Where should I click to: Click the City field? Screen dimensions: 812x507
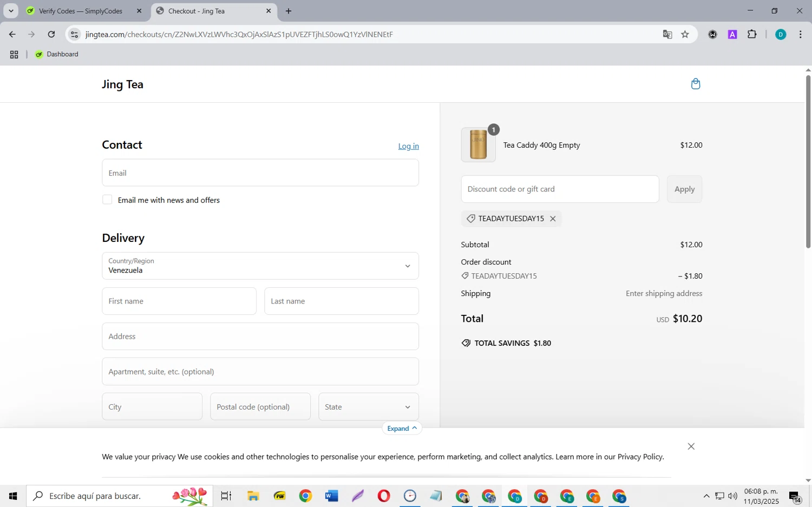click(152, 406)
